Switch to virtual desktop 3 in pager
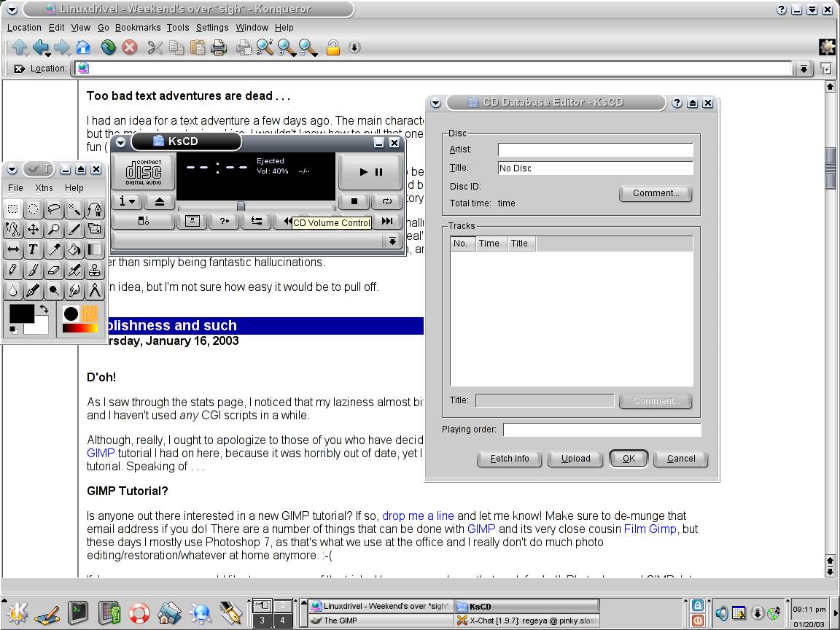Viewport: 840px width, 630px height. click(262, 621)
